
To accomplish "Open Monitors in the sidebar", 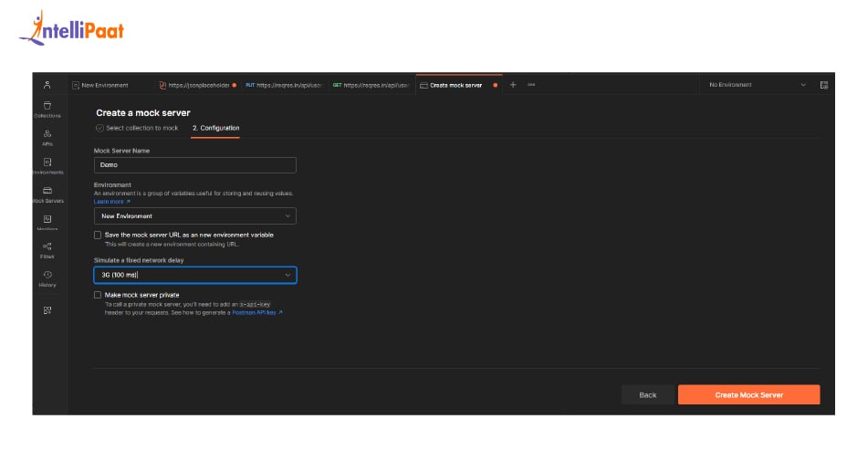I will [47, 223].
